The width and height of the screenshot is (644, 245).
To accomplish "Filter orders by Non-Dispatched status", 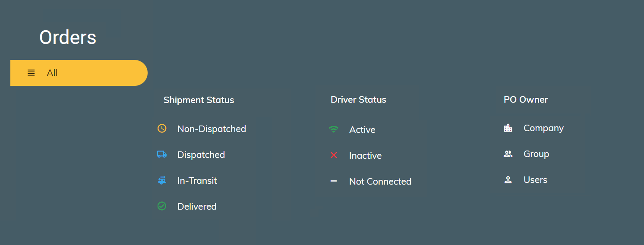I will click(x=212, y=129).
